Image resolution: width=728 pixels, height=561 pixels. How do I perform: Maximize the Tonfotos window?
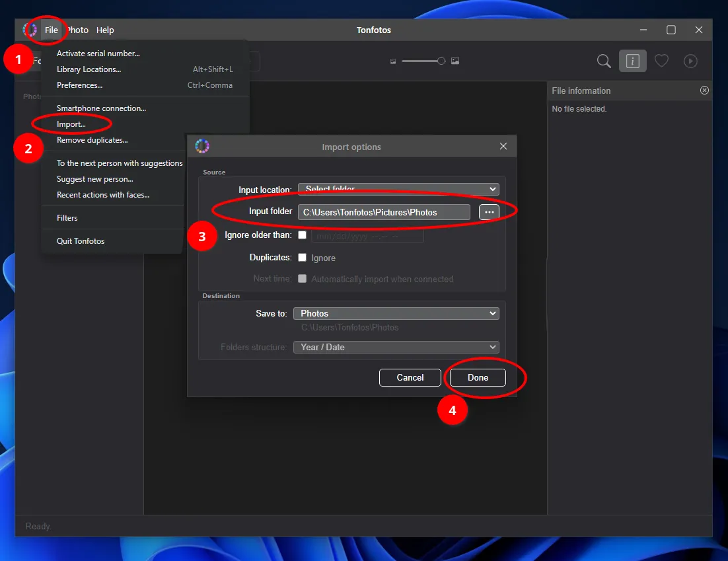(x=671, y=30)
